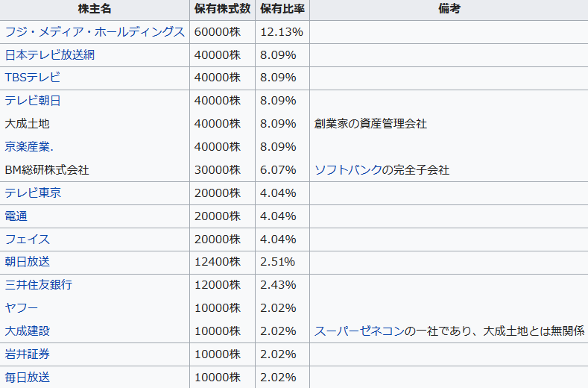Open the 京楽産業. link

[29, 146]
